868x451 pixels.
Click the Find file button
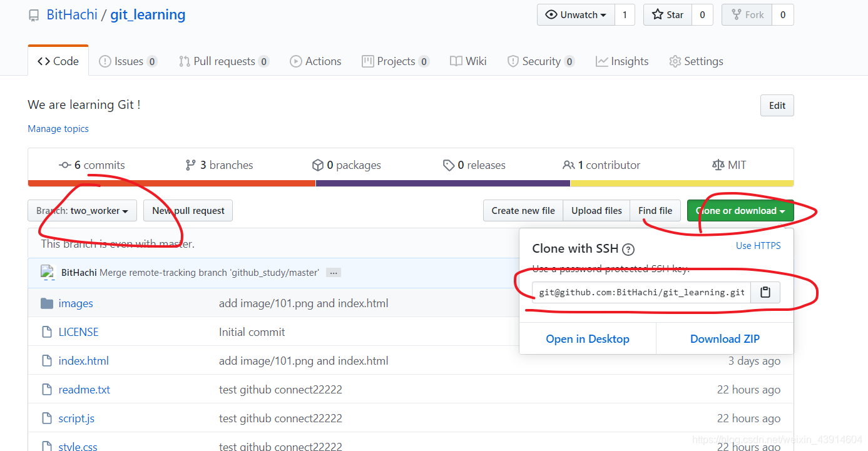point(655,211)
